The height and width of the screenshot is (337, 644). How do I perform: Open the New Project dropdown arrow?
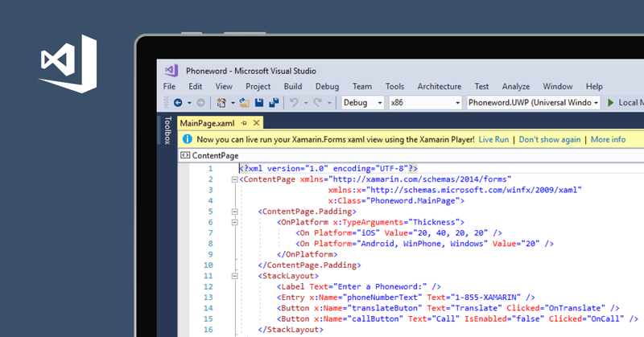click(x=233, y=103)
